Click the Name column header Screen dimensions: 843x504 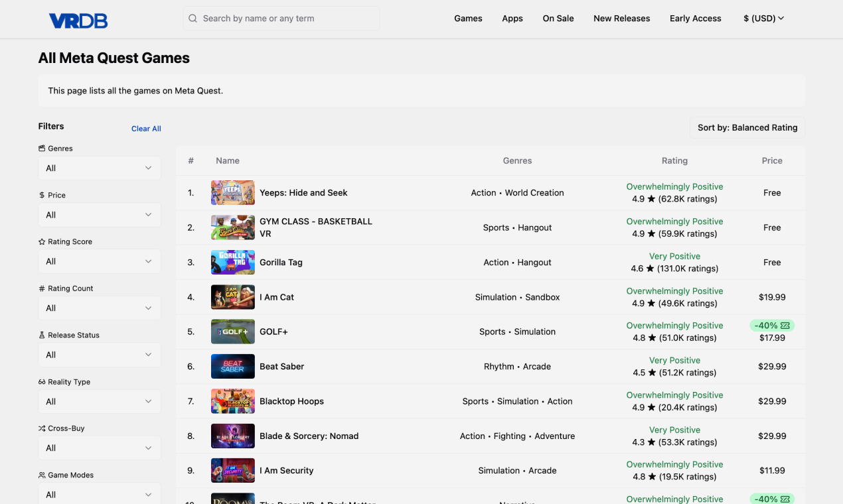click(228, 160)
